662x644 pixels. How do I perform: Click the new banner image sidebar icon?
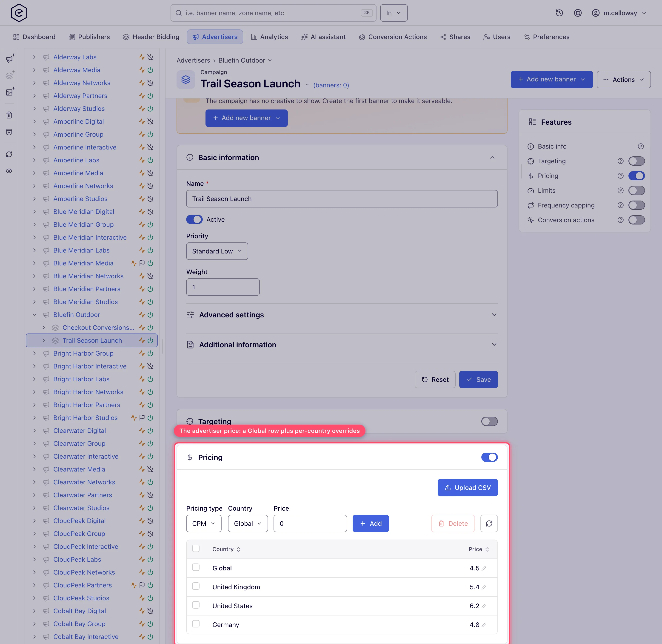coord(10,92)
